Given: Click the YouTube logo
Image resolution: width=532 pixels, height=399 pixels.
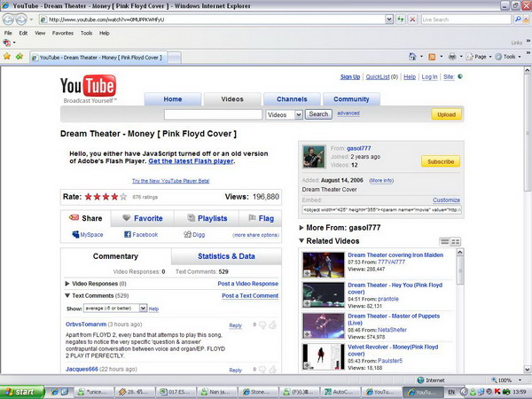Looking at the screenshot, I should pyautogui.click(x=88, y=89).
